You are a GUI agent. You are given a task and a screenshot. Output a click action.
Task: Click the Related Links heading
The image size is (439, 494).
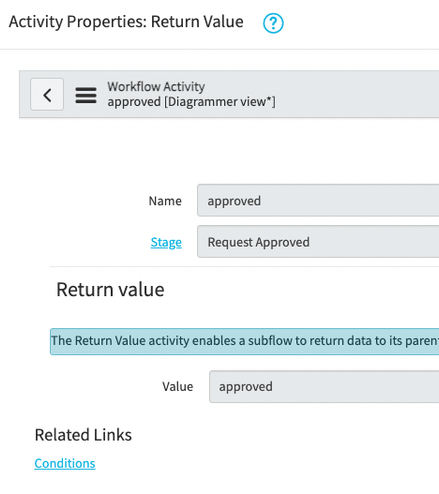pos(83,435)
